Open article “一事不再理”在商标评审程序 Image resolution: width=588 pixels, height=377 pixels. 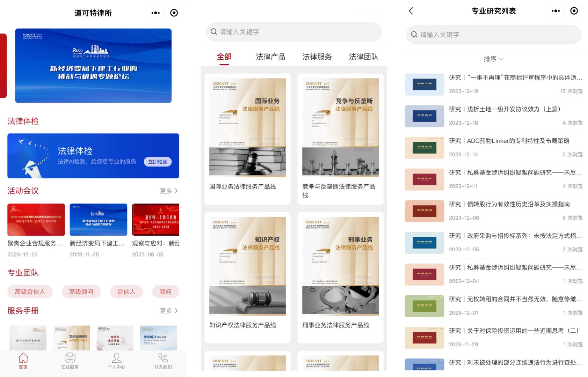[494, 84]
